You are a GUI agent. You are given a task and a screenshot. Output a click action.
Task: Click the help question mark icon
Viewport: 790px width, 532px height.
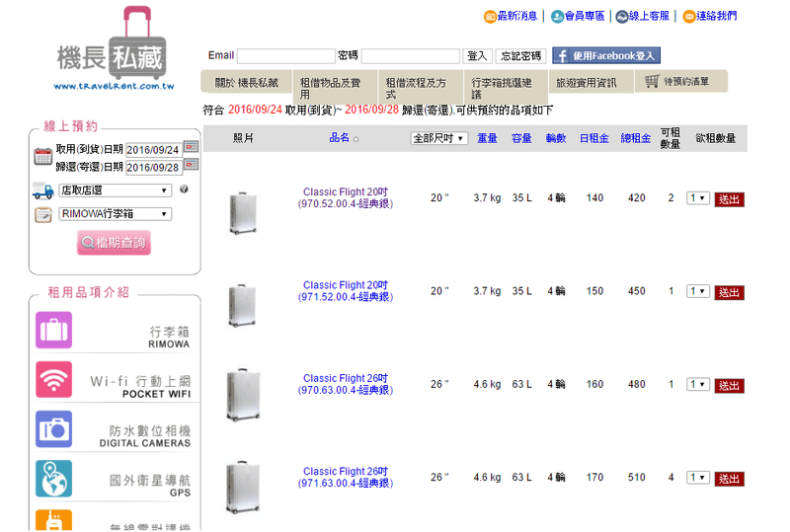coord(184,190)
